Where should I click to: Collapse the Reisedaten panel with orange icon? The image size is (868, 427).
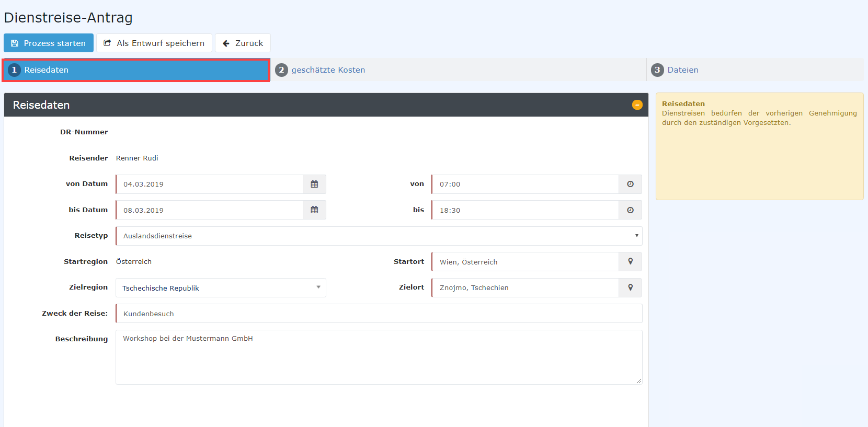click(637, 105)
